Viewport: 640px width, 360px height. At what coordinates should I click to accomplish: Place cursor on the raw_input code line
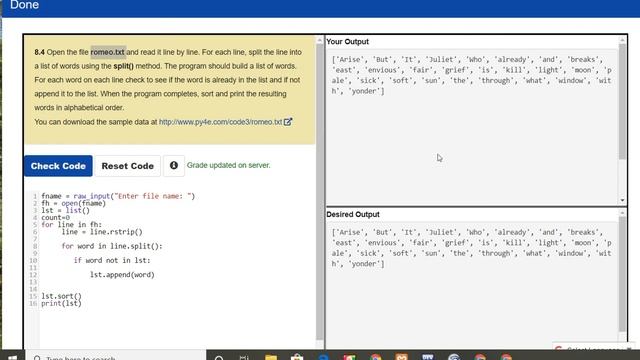(x=118, y=196)
